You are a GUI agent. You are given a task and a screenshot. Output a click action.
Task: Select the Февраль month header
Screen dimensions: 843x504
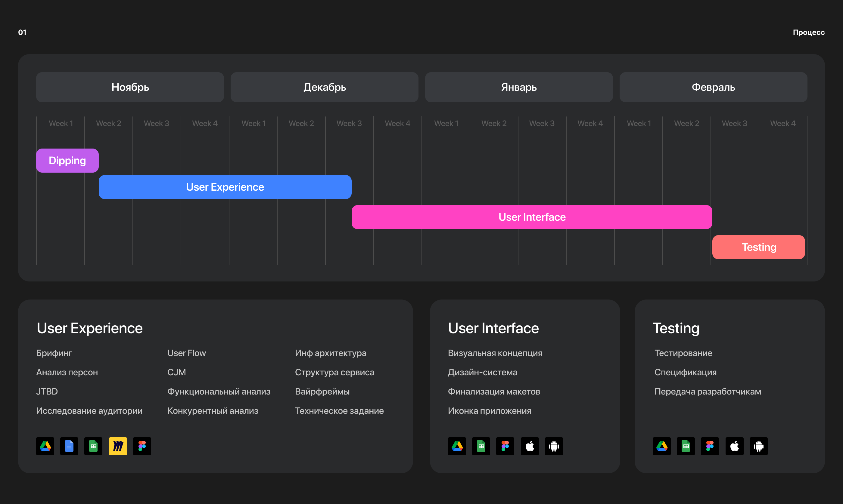tap(713, 87)
